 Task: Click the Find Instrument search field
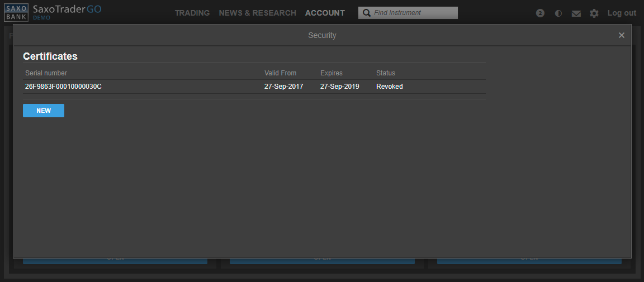click(414, 13)
